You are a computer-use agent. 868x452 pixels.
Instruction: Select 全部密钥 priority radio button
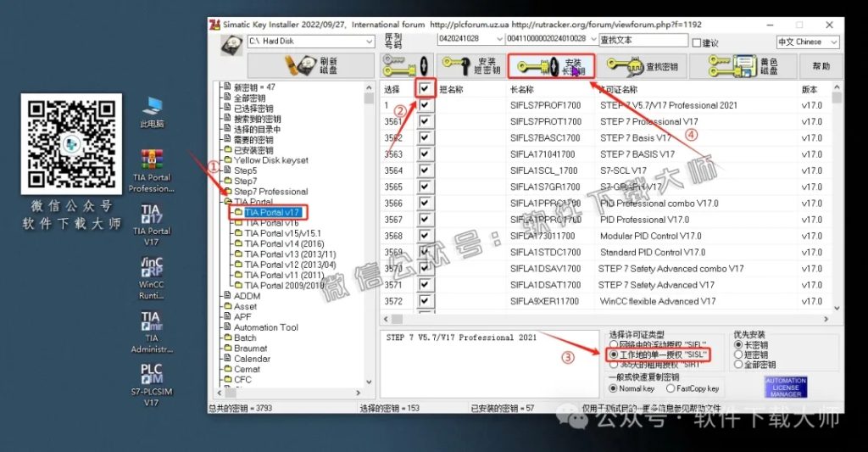[x=738, y=365]
